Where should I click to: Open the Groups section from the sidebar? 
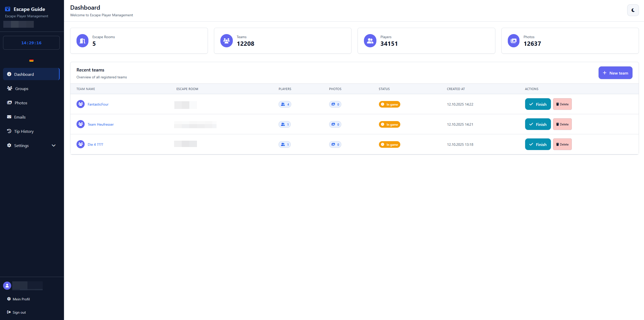coord(21,89)
